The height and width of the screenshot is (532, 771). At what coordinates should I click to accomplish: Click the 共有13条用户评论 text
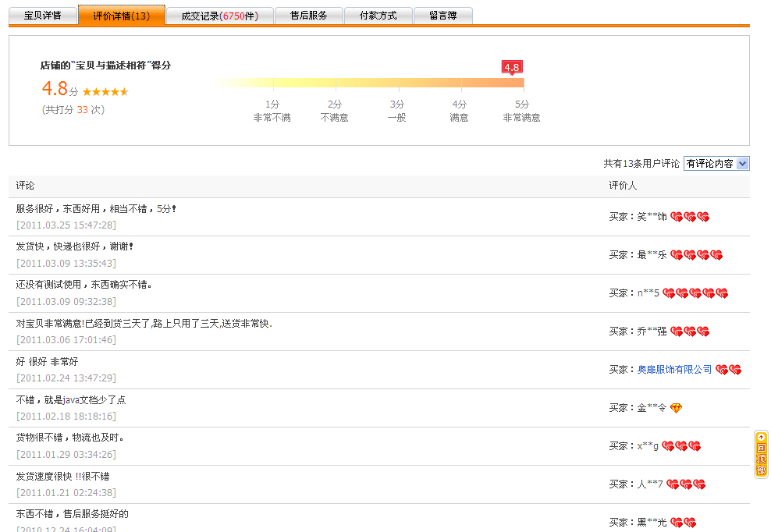click(x=641, y=164)
